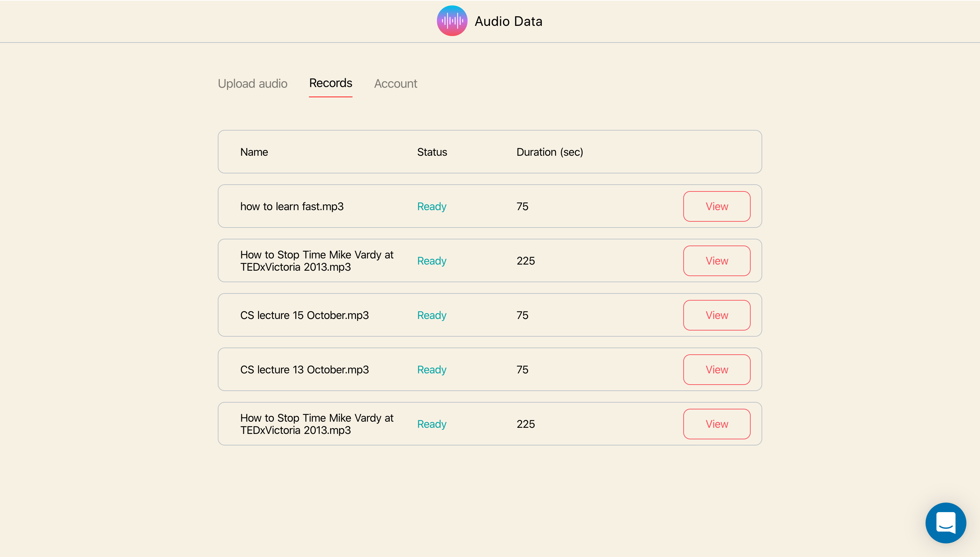This screenshot has height=557, width=980.
Task: View the CS lecture 15 October record
Action: [716, 315]
